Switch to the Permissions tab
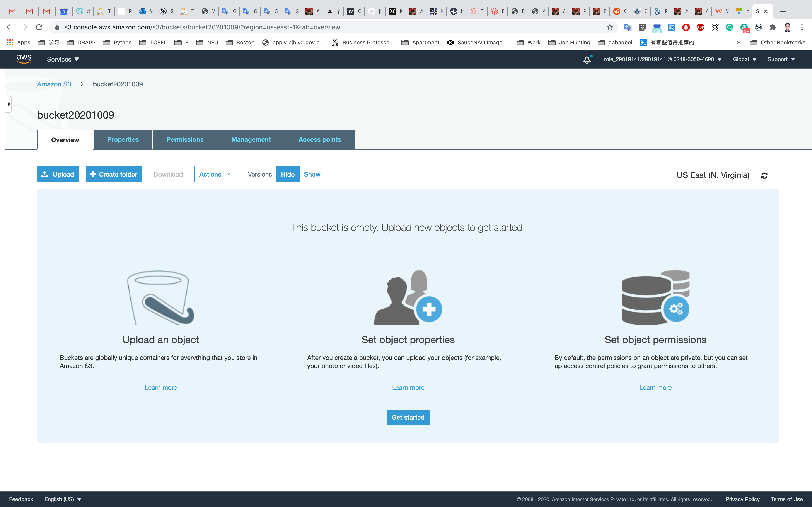The height and width of the screenshot is (507, 812). pos(185,139)
